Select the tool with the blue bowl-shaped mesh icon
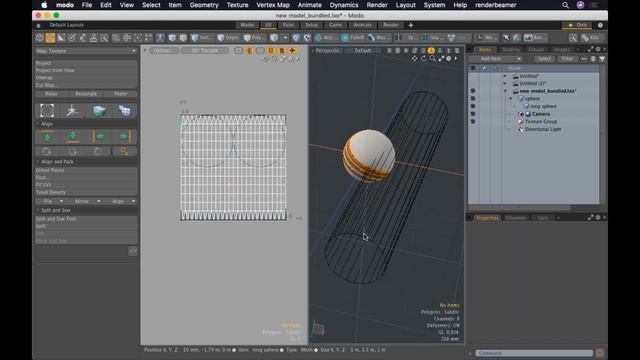The width and height of the screenshot is (640, 360). pyautogui.click(x=99, y=110)
